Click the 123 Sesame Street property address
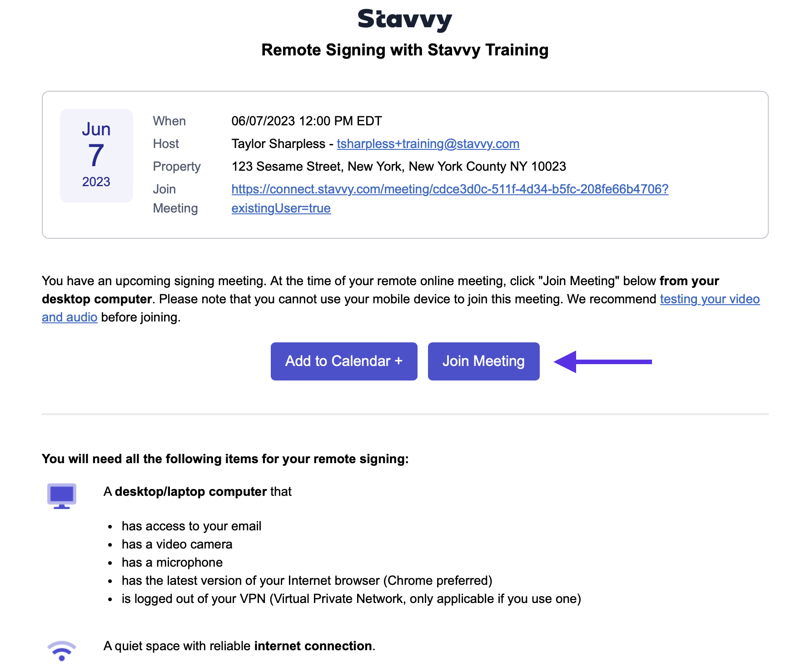The image size is (806, 672). coord(399,167)
